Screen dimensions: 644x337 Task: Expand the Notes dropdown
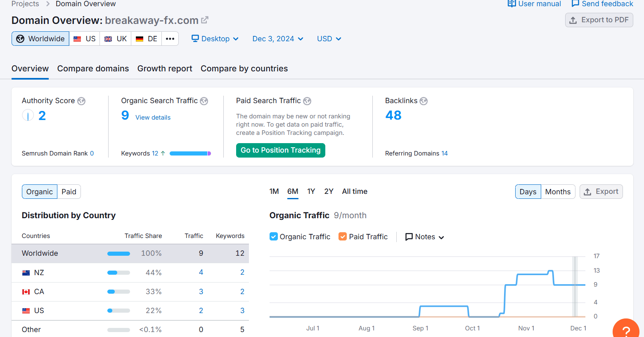tap(425, 237)
